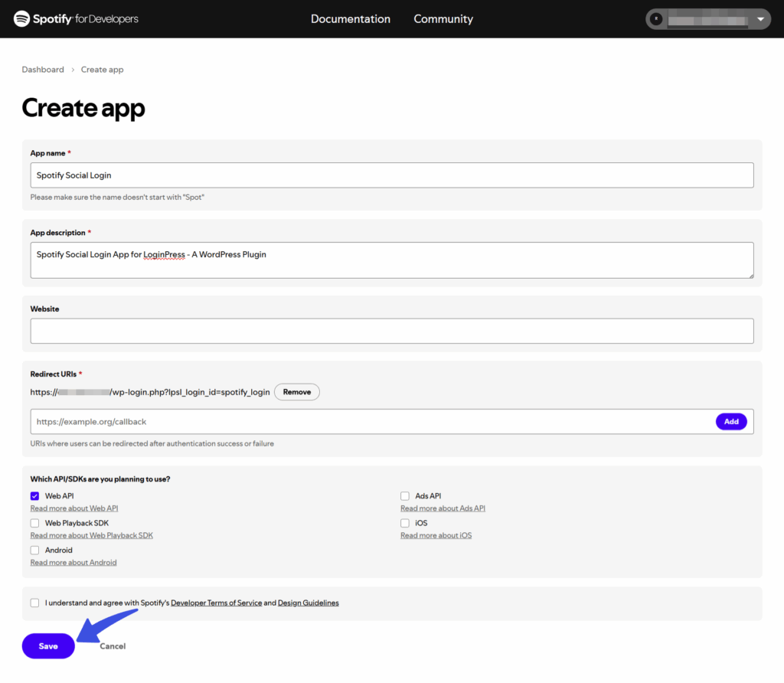Click the existing redirect URI text
Image resolution: width=784 pixels, height=683 pixels.
[150, 392]
